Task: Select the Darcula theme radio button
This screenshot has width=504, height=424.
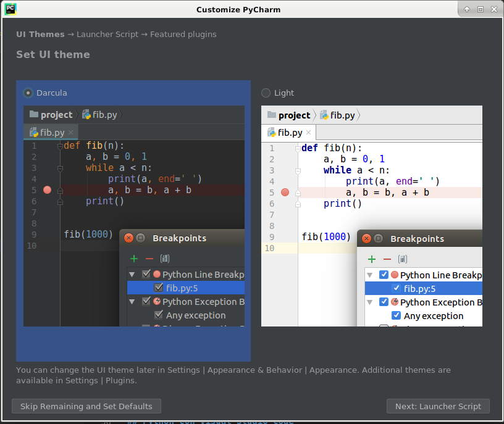Action: point(28,93)
